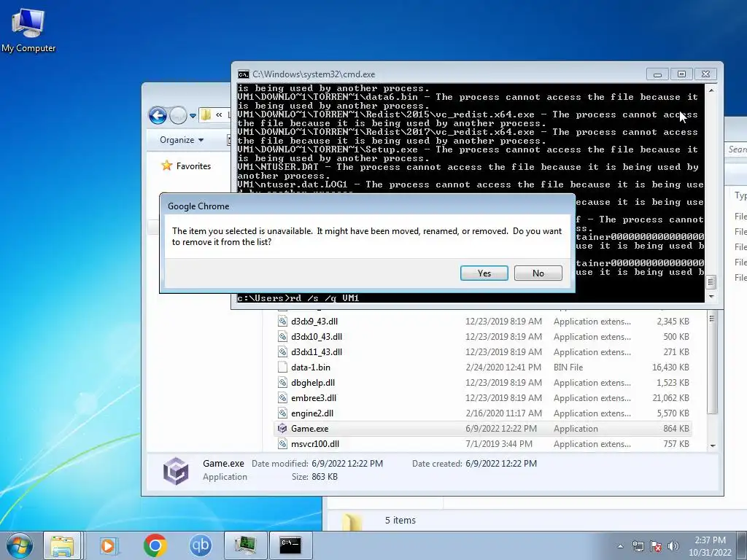747x560 pixels.
Task: Click the Favorites star icon
Action: (x=166, y=166)
